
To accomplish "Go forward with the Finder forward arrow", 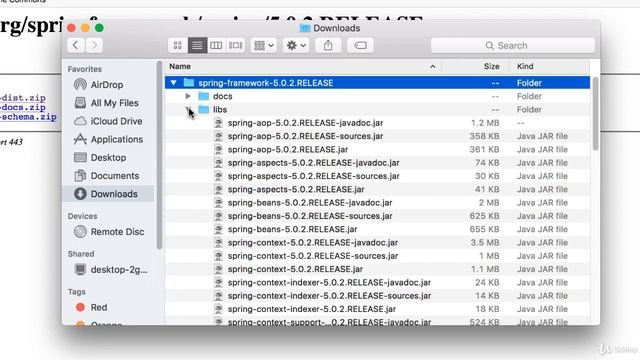I will 94,45.
